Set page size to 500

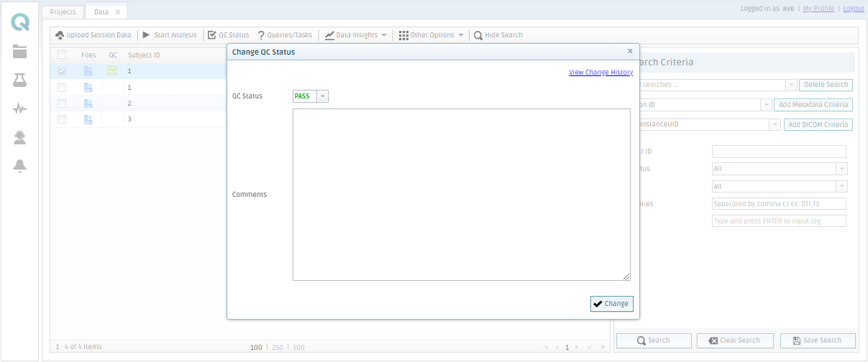(298, 348)
